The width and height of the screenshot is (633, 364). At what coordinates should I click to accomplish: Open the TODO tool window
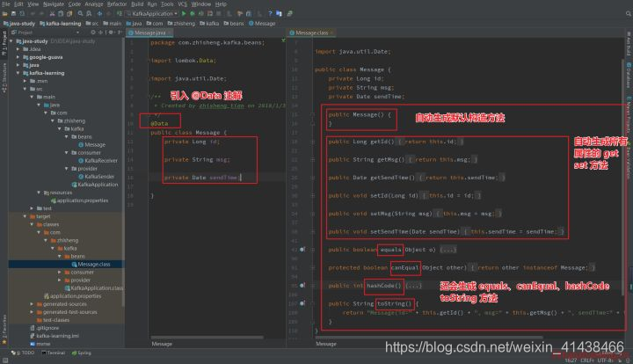pyautogui.click(x=23, y=353)
